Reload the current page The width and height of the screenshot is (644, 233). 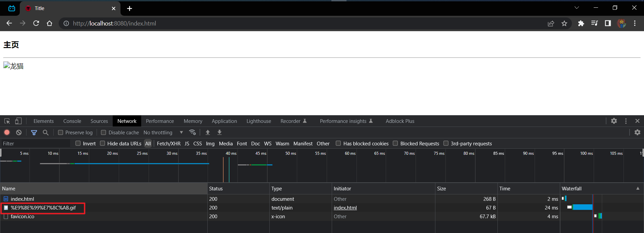click(x=36, y=23)
